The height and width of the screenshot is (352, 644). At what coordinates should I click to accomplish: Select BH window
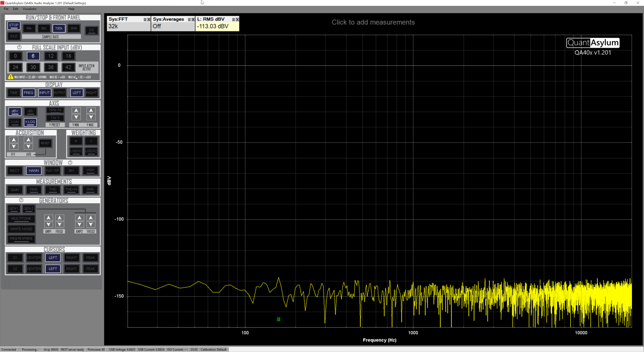pos(72,171)
